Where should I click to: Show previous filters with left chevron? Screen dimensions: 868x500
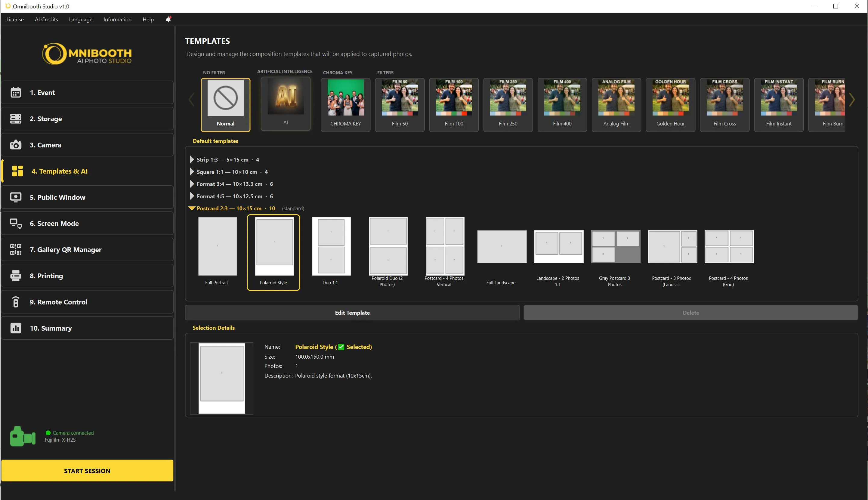point(192,100)
